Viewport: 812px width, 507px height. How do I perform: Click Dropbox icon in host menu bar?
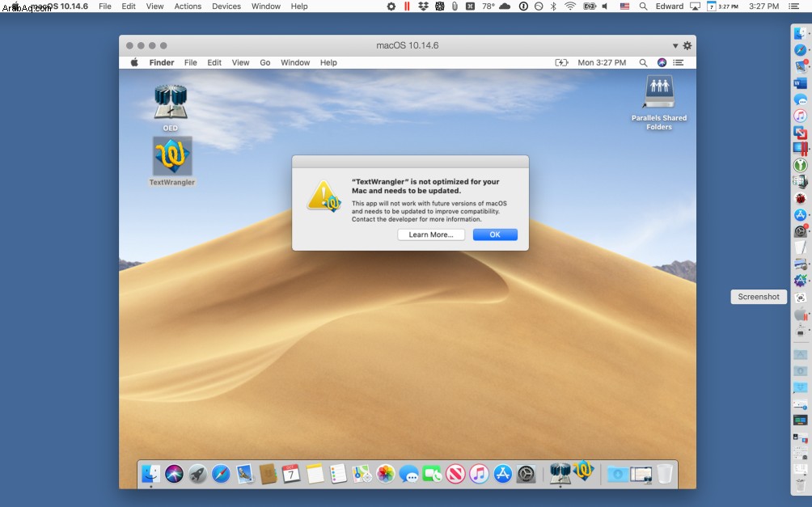pyautogui.click(x=423, y=6)
